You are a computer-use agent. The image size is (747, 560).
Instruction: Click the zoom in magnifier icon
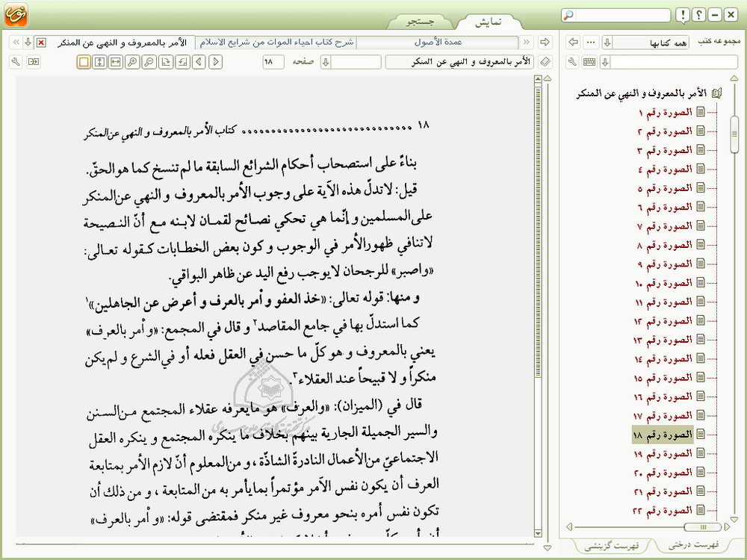coord(131,62)
